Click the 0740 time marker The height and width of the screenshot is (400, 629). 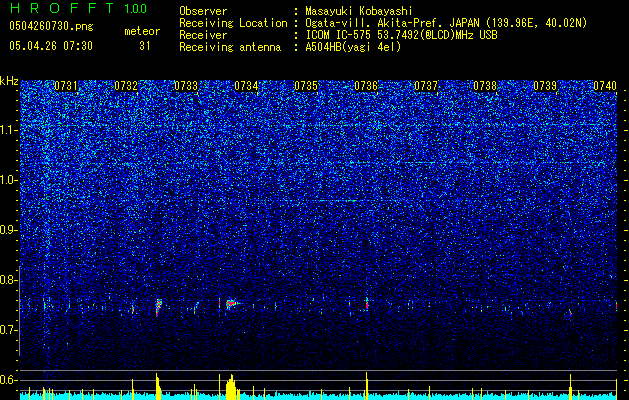tap(605, 86)
